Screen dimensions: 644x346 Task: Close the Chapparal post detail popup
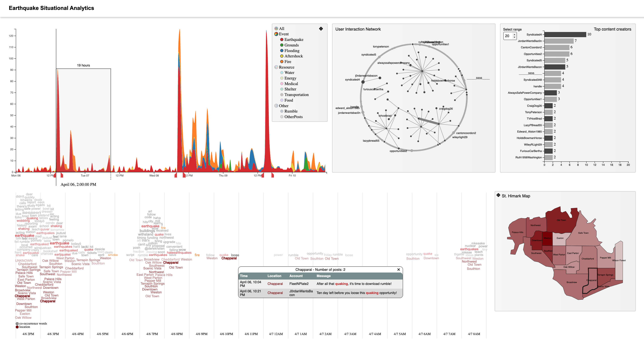(398, 269)
